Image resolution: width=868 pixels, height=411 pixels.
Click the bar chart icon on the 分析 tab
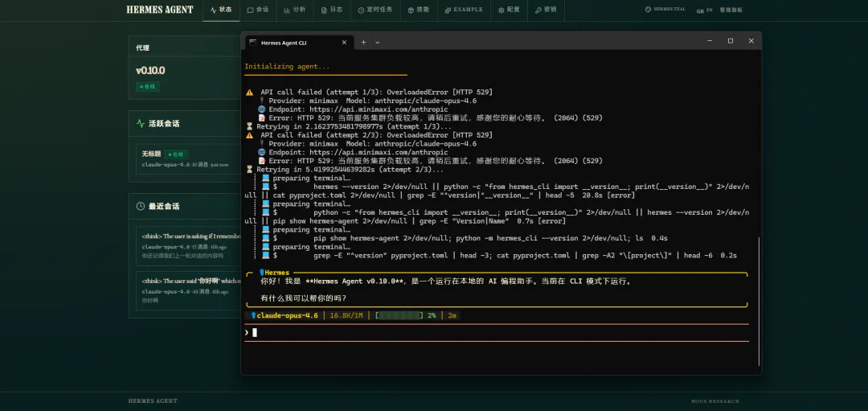point(287,10)
